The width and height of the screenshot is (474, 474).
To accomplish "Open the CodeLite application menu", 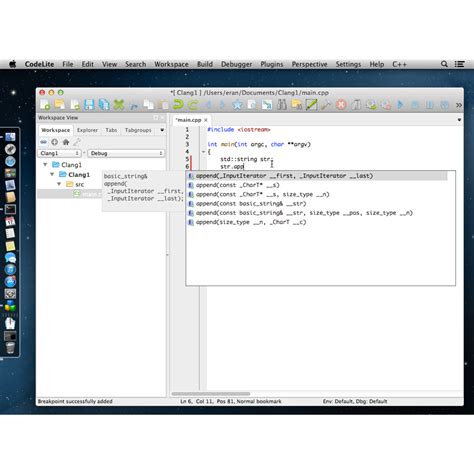I will click(39, 64).
